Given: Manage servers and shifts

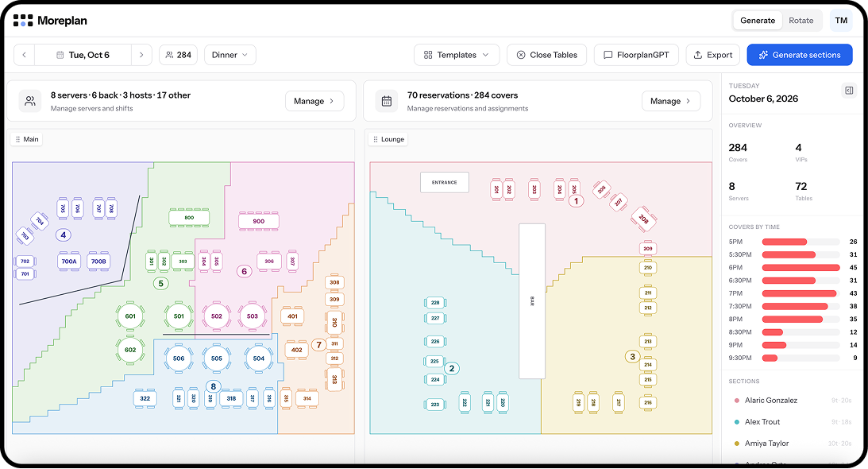Looking at the screenshot, I should point(314,101).
